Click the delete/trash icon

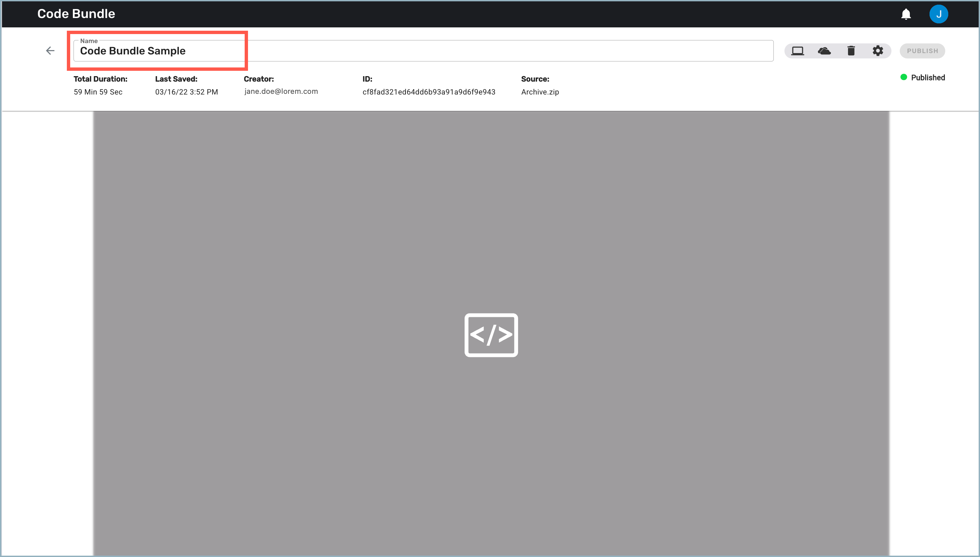click(851, 50)
